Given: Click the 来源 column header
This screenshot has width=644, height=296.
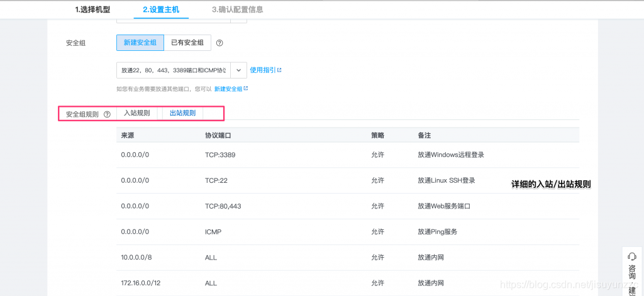Looking at the screenshot, I should click(127, 135).
